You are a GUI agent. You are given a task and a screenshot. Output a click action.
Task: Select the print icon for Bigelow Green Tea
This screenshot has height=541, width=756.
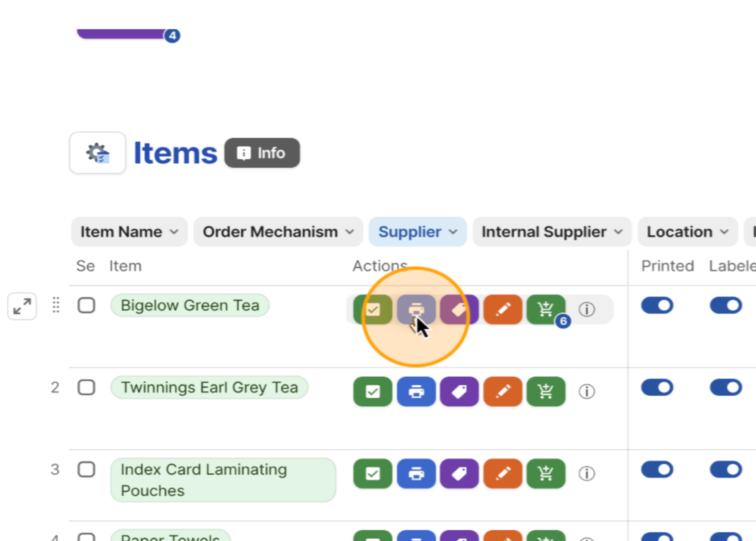(x=416, y=310)
